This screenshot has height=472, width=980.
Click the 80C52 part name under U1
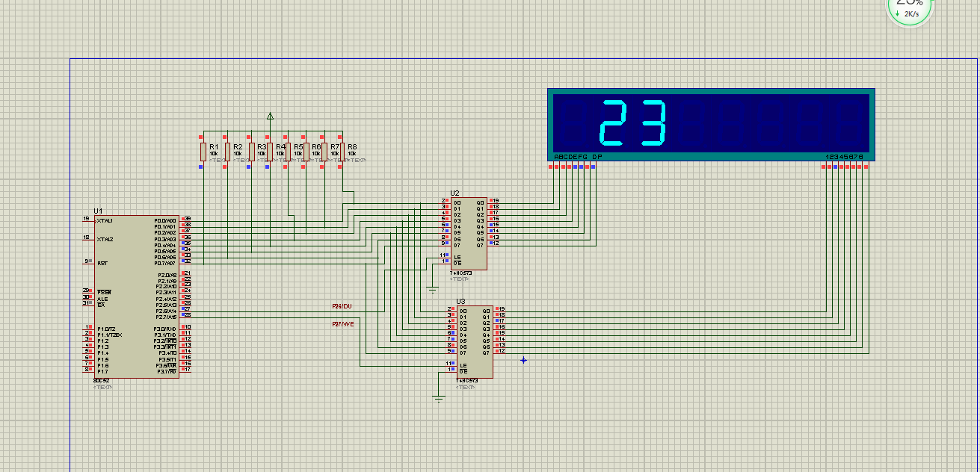[x=101, y=382]
